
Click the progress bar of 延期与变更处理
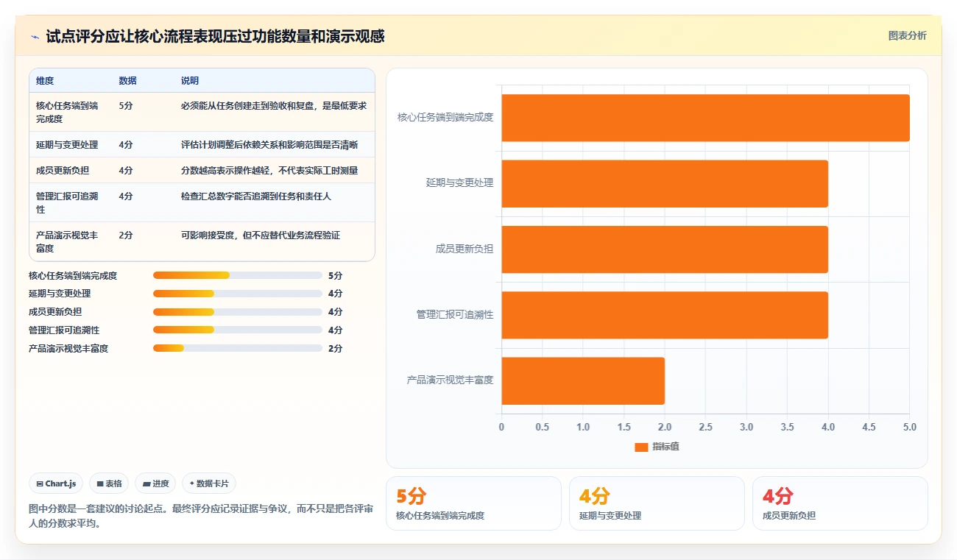coord(238,294)
